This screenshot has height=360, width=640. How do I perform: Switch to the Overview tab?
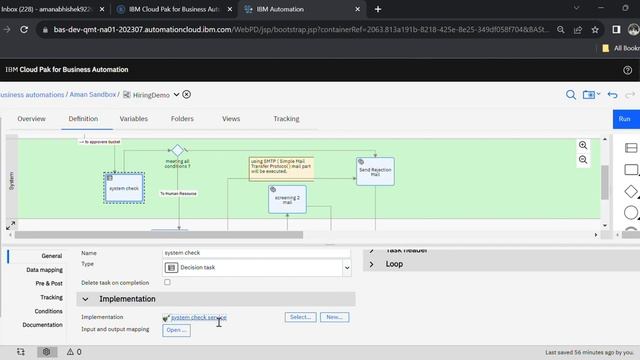click(x=31, y=119)
